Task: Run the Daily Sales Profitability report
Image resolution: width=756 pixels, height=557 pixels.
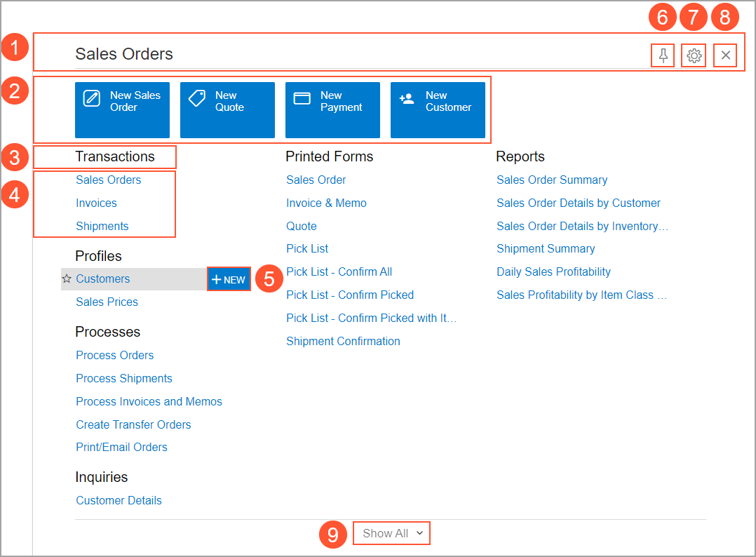Action: [553, 271]
